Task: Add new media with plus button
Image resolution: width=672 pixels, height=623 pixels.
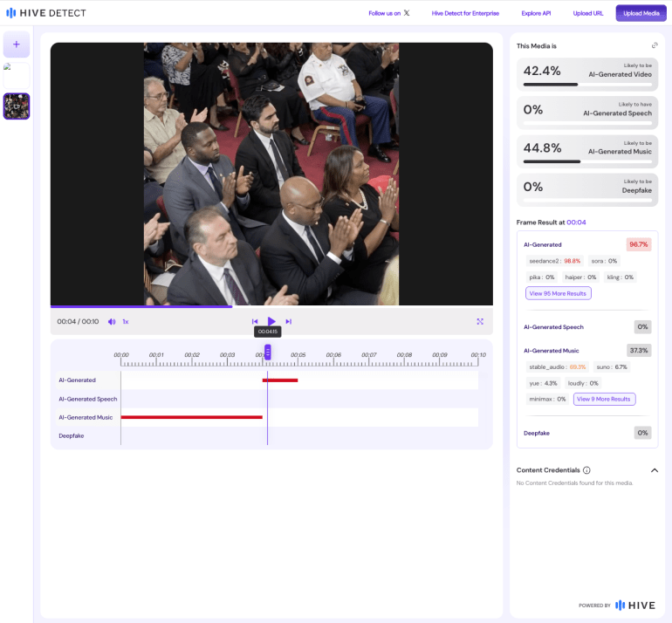Action: click(17, 44)
